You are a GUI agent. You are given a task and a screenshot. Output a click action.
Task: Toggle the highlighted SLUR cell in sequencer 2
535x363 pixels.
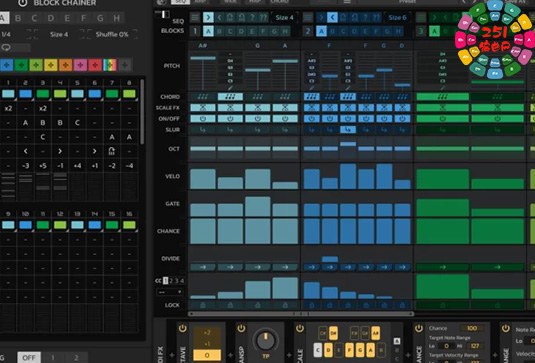(x=348, y=130)
